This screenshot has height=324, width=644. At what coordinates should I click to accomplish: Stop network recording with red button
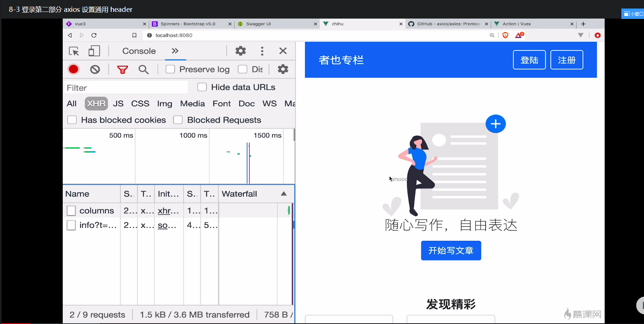click(73, 69)
